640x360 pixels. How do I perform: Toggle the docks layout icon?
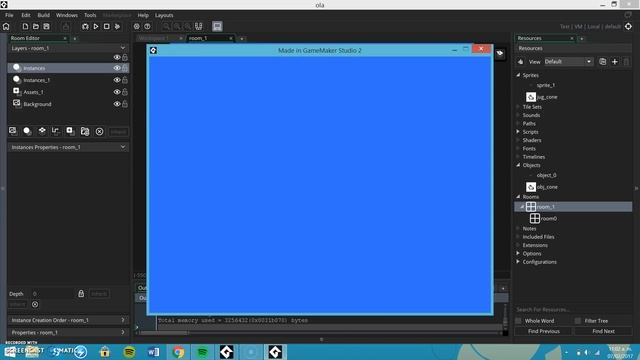tap(199, 27)
